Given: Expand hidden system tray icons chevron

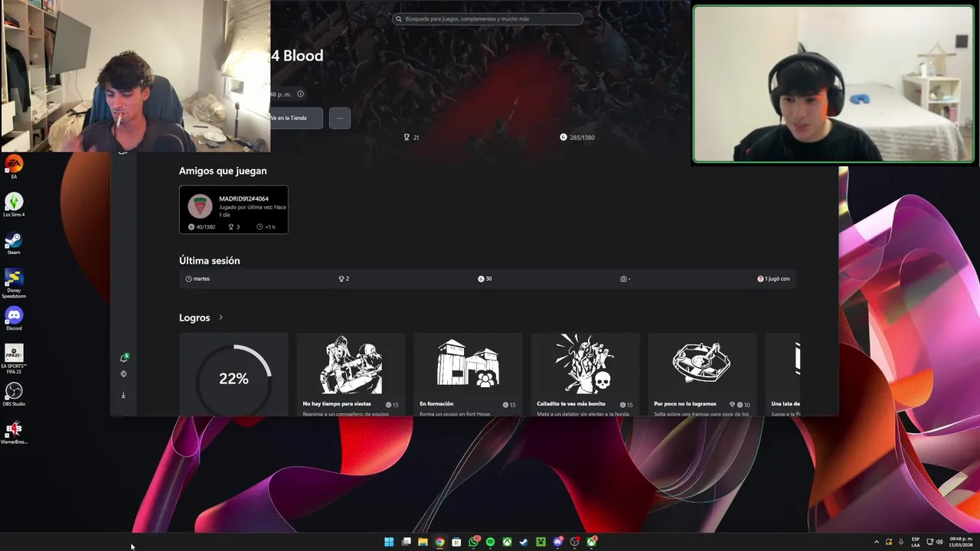Looking at the screenshot, I should 877,542.
